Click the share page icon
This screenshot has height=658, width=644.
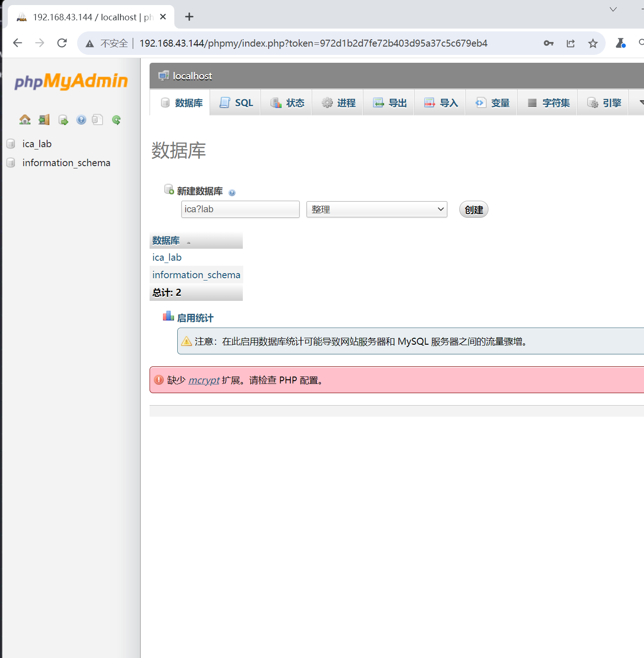point(571,43)
